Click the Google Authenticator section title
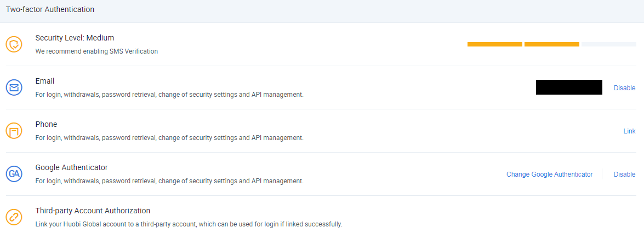This screenshot has height=233, width=644. pyautogui.click(x=71, y=167)
